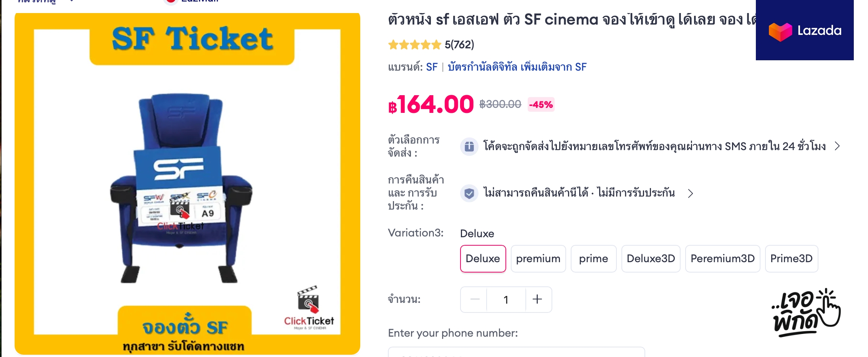Click the Lazada logo badge
Viewport: 868px width, 357px height.
pos(804,30)
